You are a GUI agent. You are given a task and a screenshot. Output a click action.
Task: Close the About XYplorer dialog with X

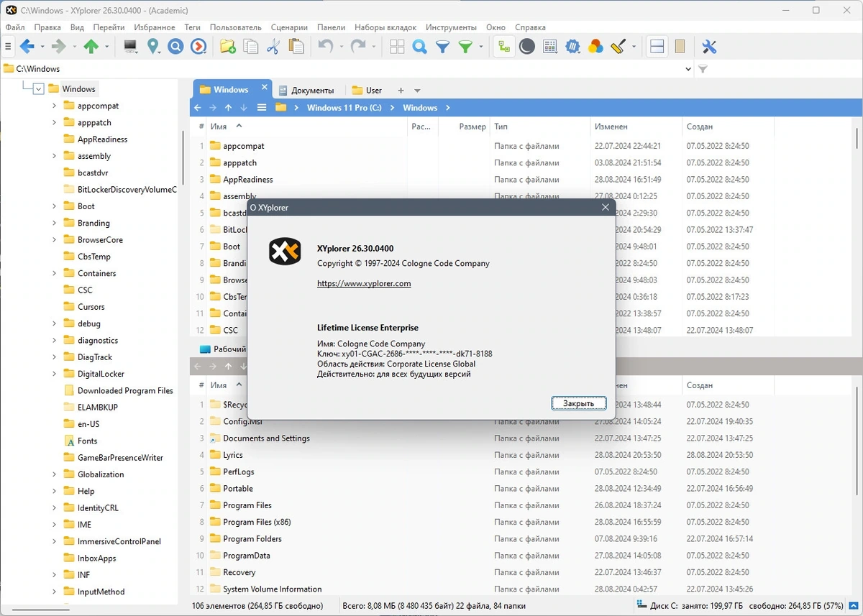tap(606, 207)
